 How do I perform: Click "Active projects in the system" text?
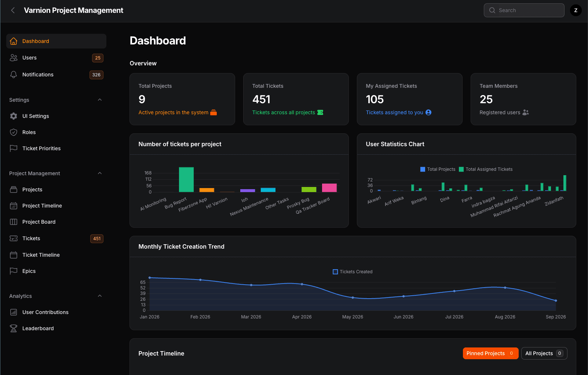[x=173, y=112]
